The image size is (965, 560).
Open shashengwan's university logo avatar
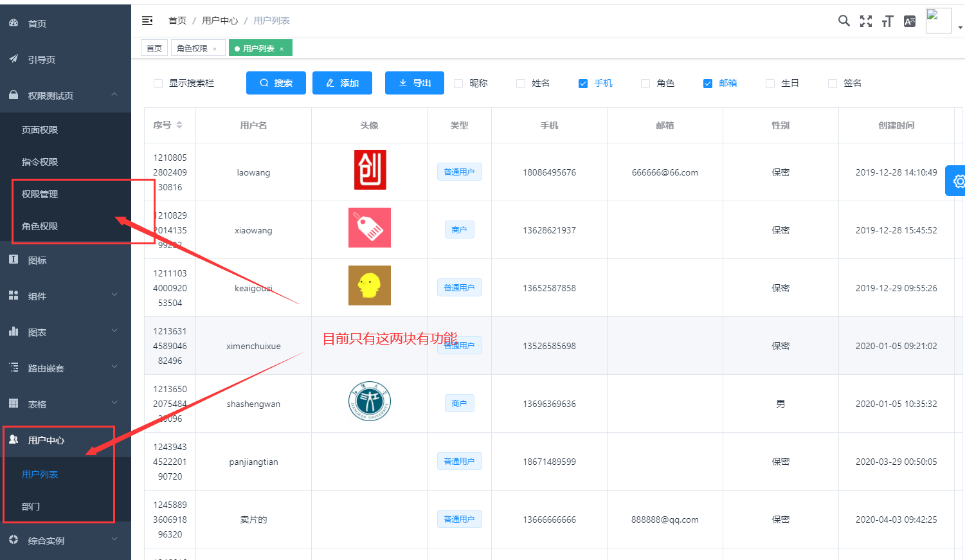pos(370,401)
